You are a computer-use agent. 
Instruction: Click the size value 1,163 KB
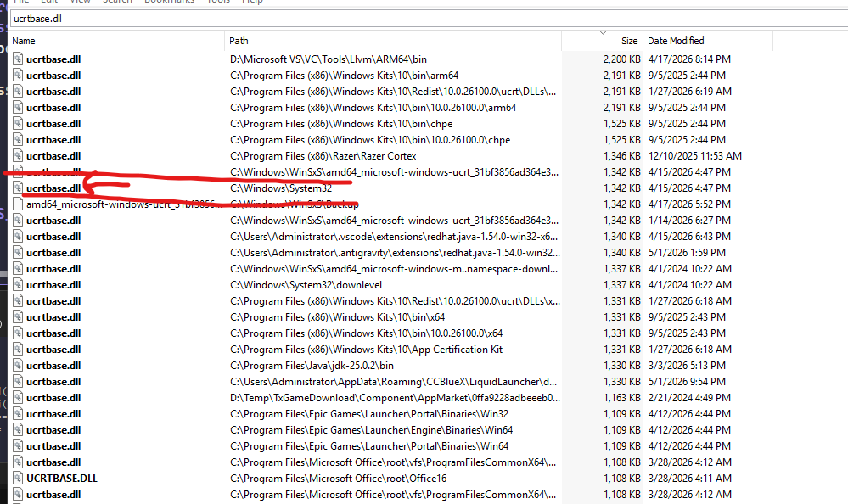click(x=622, y=397)
